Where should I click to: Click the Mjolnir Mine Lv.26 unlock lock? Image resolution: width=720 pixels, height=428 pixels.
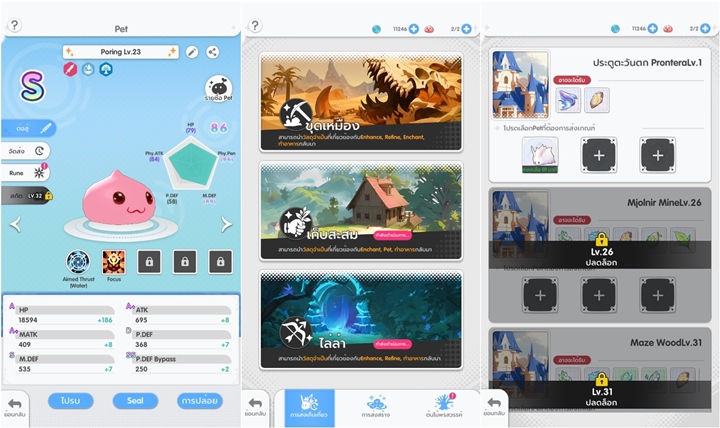click(x=601, y=240)
